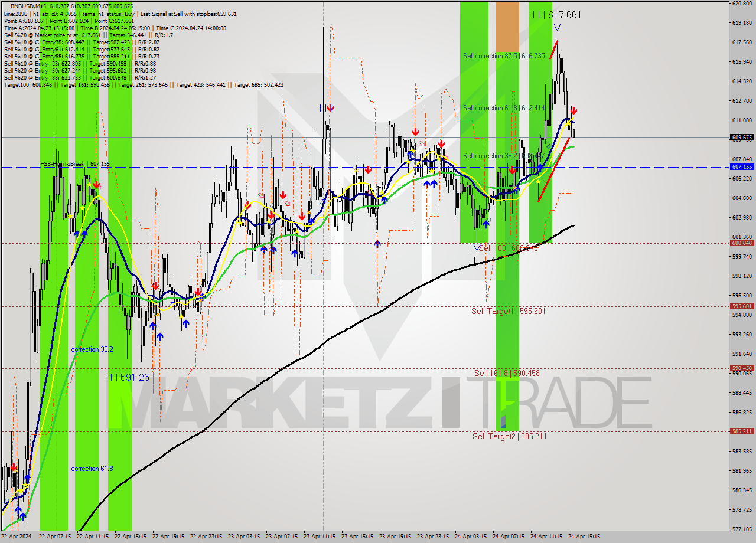Click '22 Apr 15:15' on time axis
The height and width of the screenshot is (543, 756).
pyautogui.click(x=131, y=537)
